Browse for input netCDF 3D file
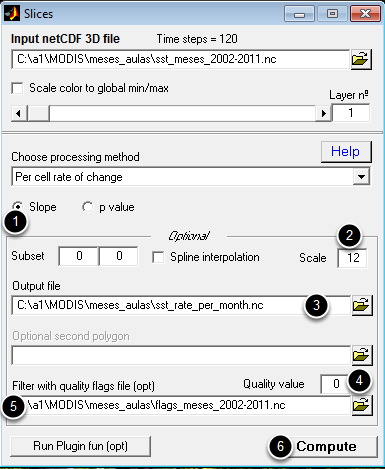 point(361,59)
